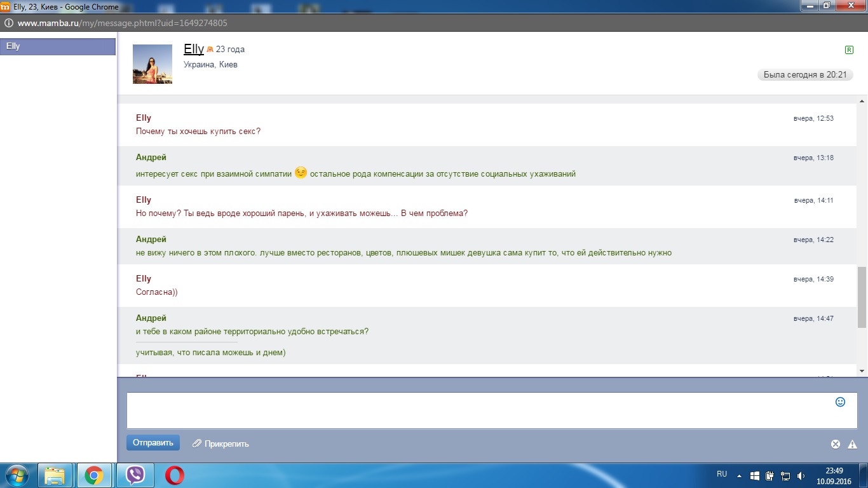Click the site info icon in address bar

point(9,23)
